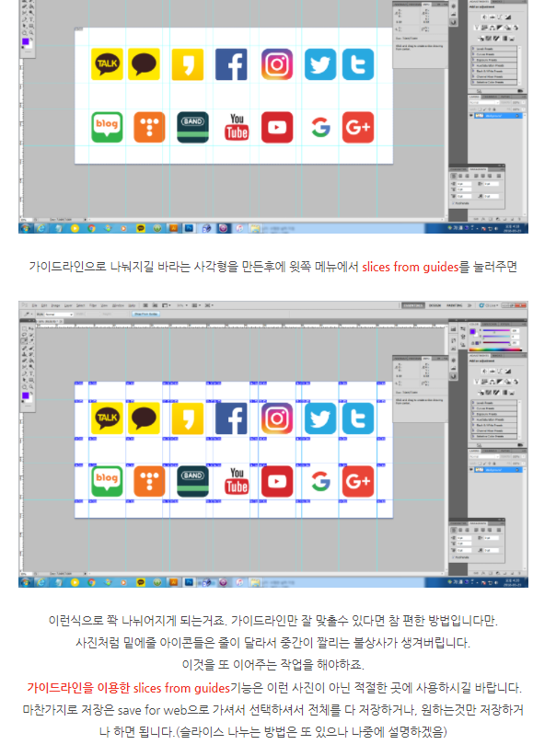Enable Left align text in lower Paragraph panel

point(454,530)
